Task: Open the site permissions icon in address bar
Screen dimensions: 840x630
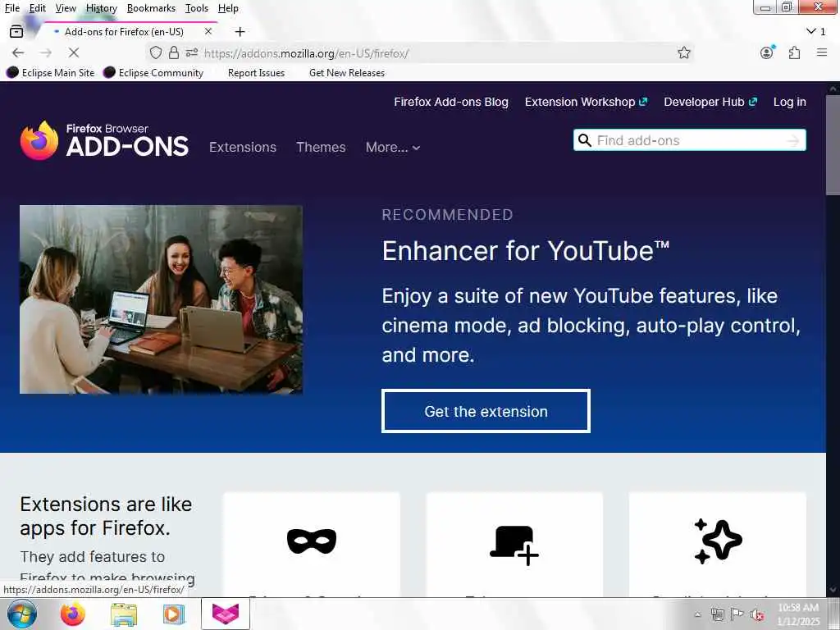Action: (192, 52)
